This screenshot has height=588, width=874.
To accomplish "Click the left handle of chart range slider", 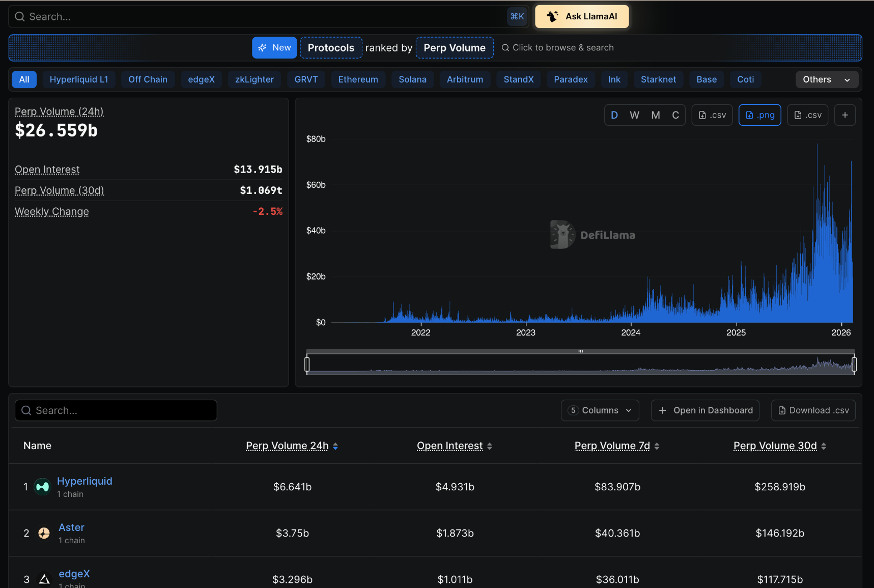I will tap(307, 365).
